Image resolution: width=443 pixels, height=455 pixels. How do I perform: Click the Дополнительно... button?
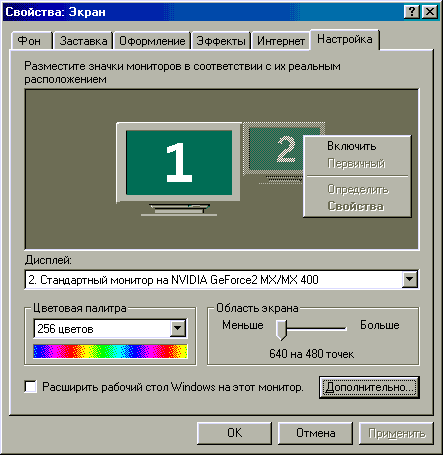[x=369, y=387]
